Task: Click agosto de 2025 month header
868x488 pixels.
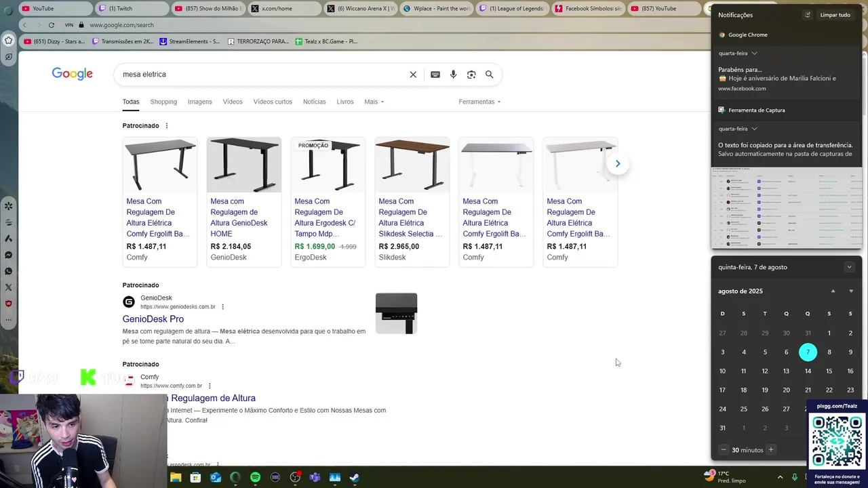Action: (x=741, y=291)
